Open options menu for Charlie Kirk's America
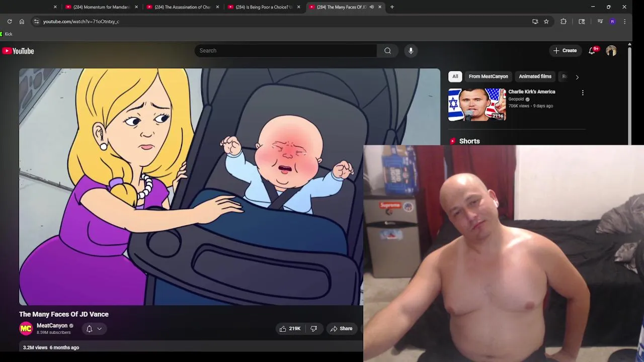Viewport: 644px width, 362px height. tap(583, 93)
